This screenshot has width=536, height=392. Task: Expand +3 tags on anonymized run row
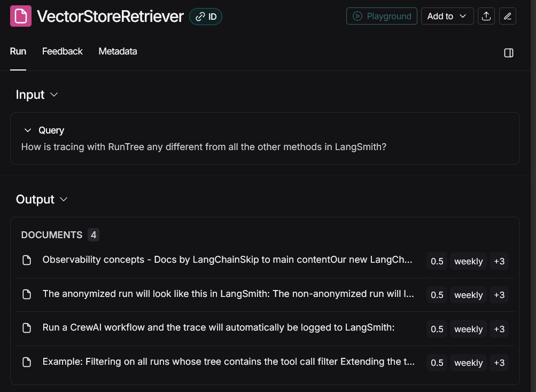(x=499, y=295)
